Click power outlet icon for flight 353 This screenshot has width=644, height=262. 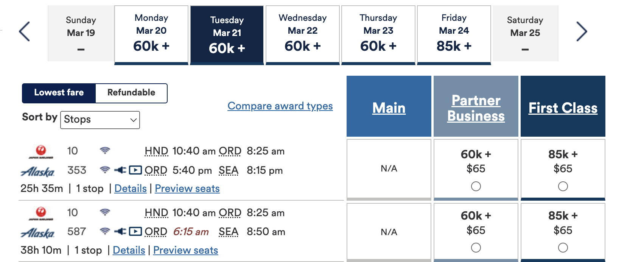tap(120, 170)
